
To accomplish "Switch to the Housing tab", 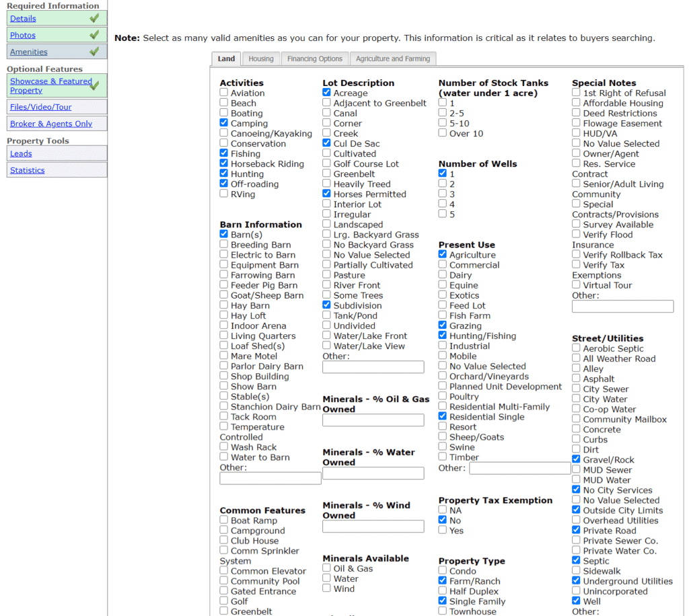I will click(261, 59).
